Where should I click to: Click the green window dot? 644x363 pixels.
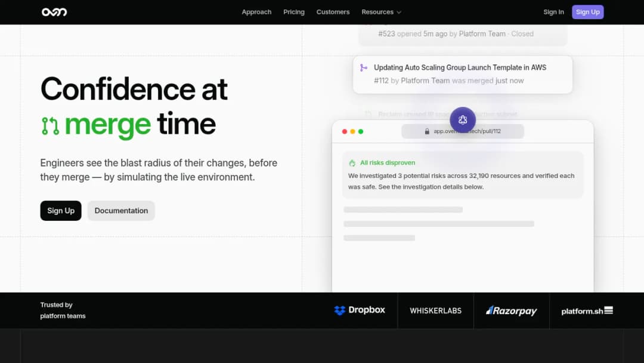pyautogui.click(x=361, y=131)
